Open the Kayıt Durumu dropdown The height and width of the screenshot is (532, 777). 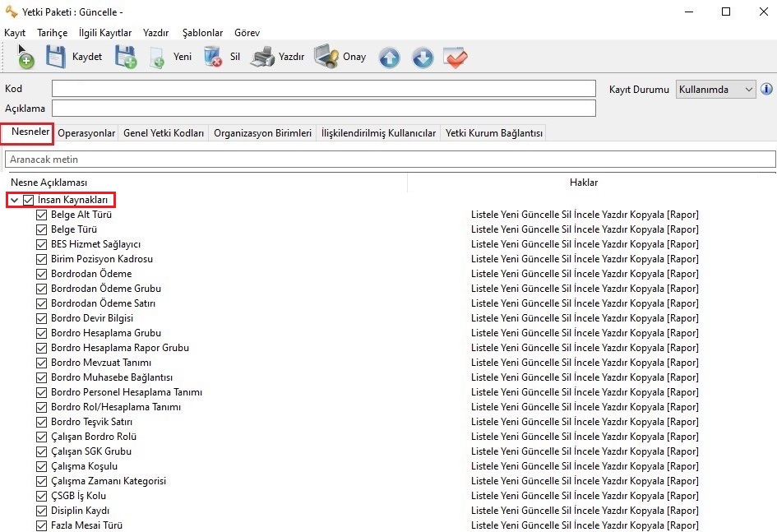click(715, 89)
